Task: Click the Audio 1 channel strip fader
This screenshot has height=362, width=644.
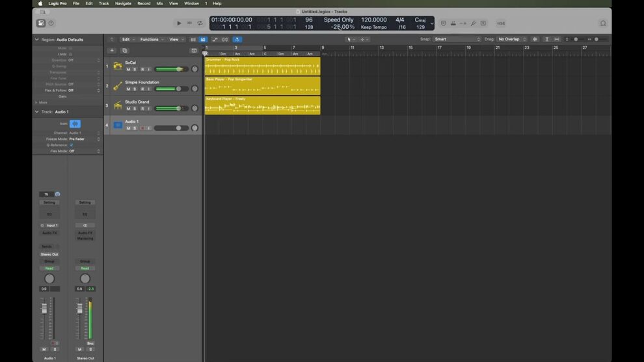Action: coord(44,309)
